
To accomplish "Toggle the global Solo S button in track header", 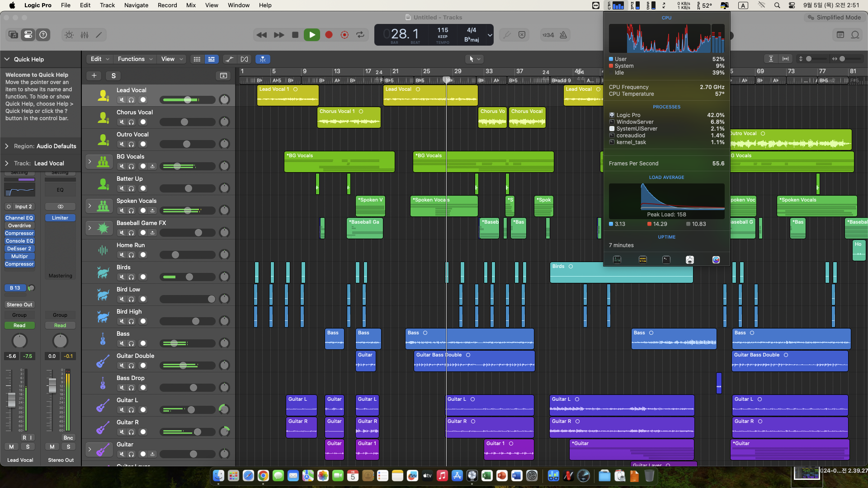I will click(x=113, y=75).
